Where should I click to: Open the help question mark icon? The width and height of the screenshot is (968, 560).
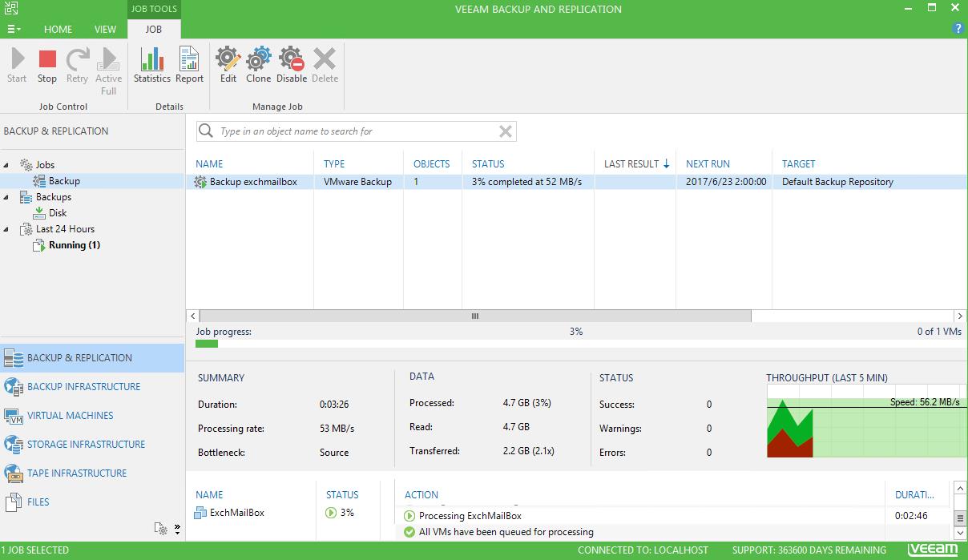[958, 29]
